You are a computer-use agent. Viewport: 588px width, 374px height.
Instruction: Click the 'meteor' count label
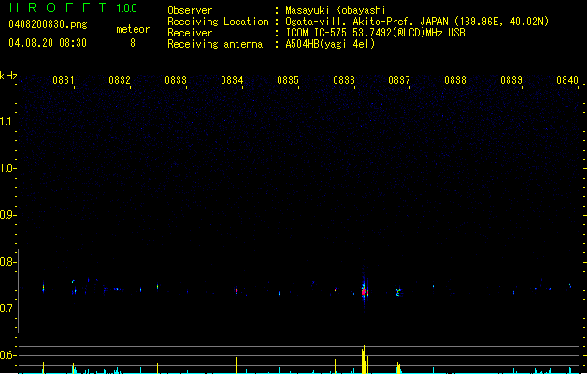tap(133, 29)
